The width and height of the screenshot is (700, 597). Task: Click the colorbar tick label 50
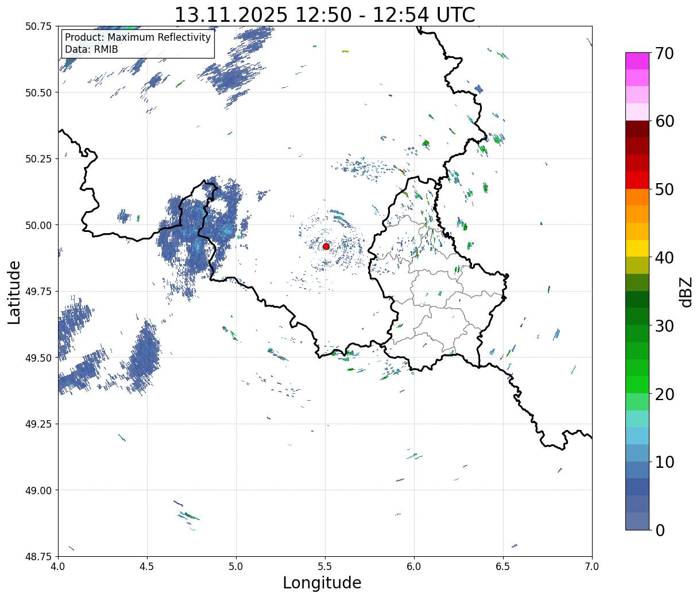(x=664, y=189)
